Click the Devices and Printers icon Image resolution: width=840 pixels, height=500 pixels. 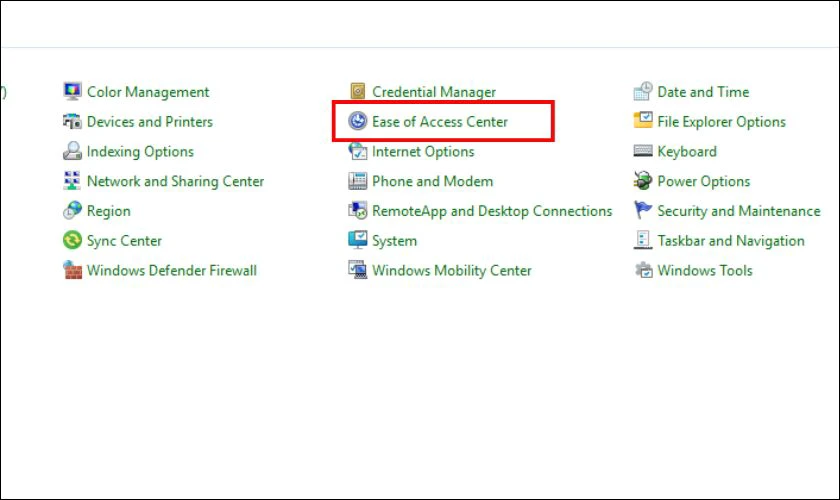[72, 121]
